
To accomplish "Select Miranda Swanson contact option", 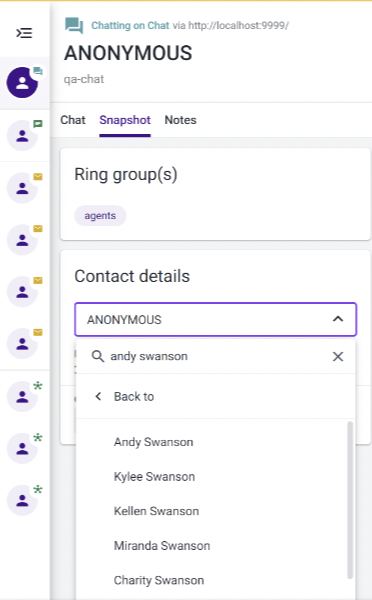I will point(162,545).
